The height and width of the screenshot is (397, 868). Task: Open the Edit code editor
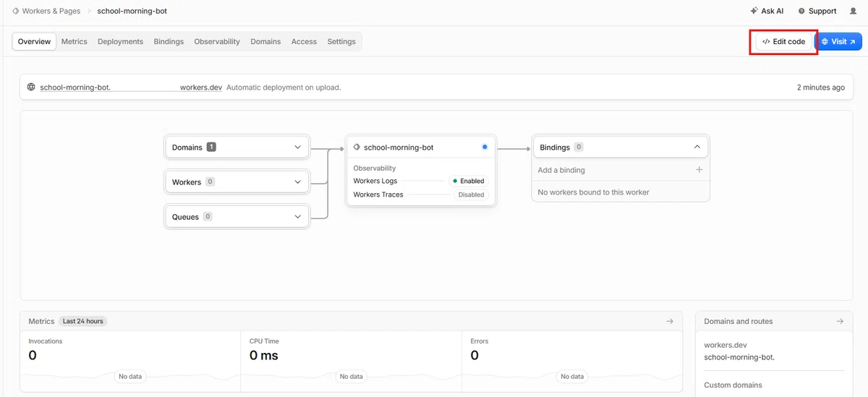point(783,42)
